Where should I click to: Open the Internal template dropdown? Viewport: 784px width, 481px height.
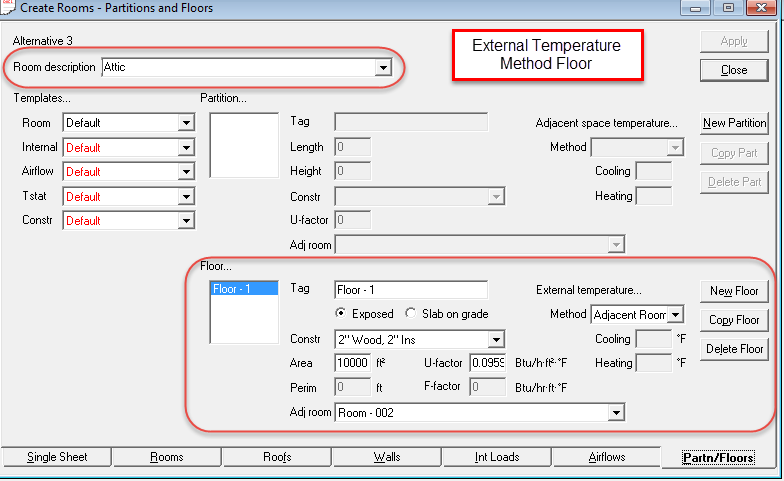(x=186, y=147)
